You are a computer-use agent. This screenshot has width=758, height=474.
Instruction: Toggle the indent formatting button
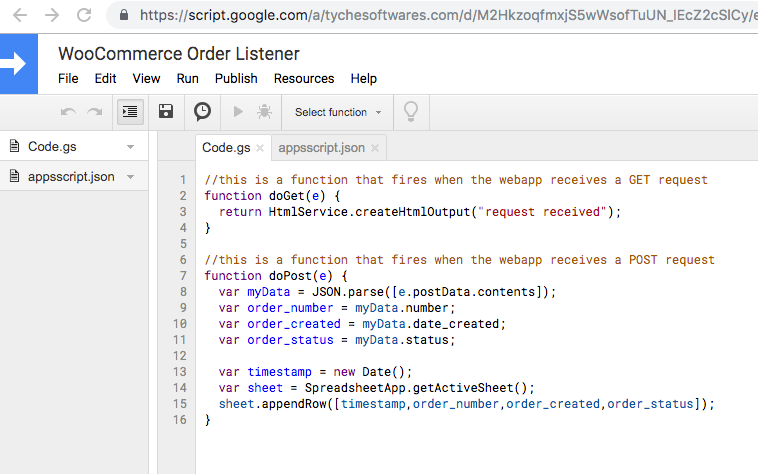(x=129, y=112)
